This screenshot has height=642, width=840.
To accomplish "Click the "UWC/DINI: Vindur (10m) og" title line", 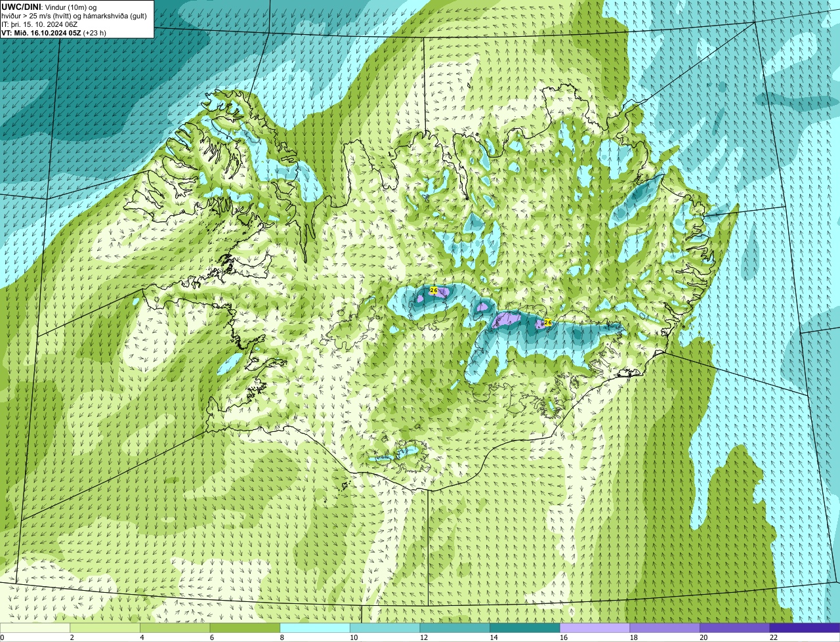I will click(49, 7).
